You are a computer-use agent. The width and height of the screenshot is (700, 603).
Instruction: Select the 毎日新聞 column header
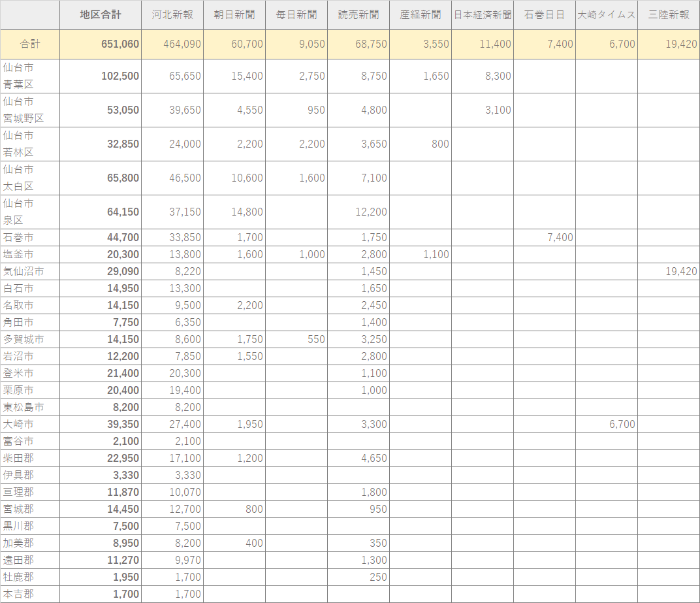296,15
